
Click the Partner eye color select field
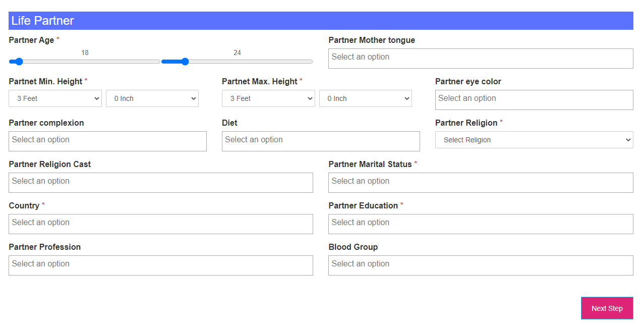click(534, 100)
